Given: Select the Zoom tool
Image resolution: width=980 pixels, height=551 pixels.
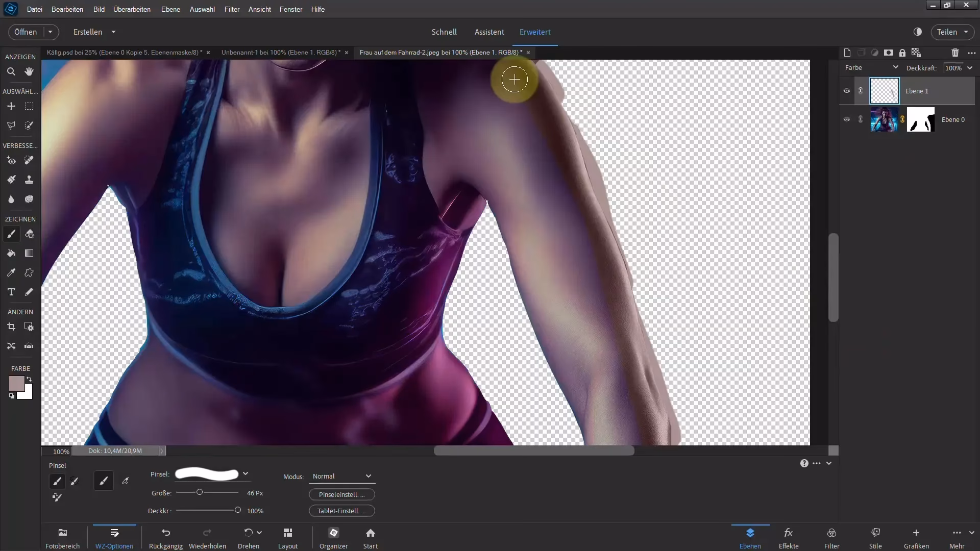Looking at the screenshot, I should (11, 72).
